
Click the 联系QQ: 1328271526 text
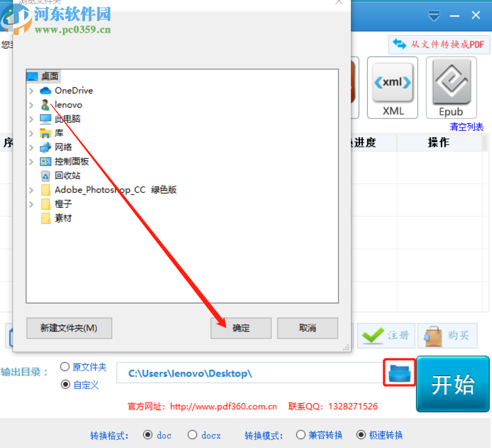pos(333,407)
